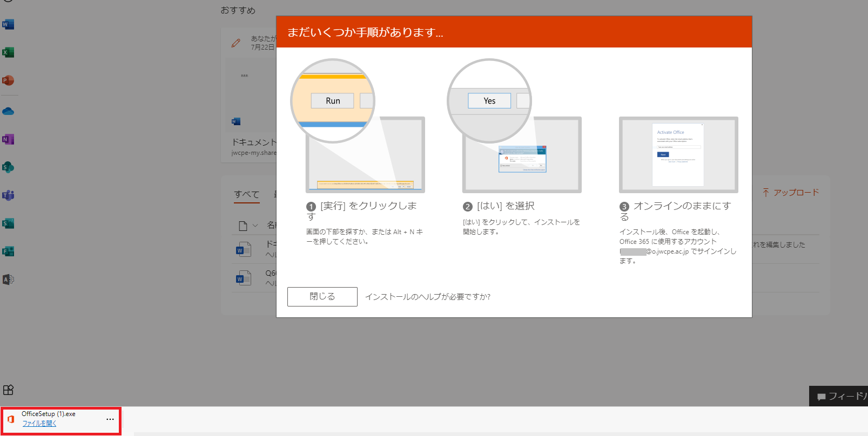This screenshot has width=868, height=436.
Task: Open Sway from the app sidebar
Action: (8, 223)
